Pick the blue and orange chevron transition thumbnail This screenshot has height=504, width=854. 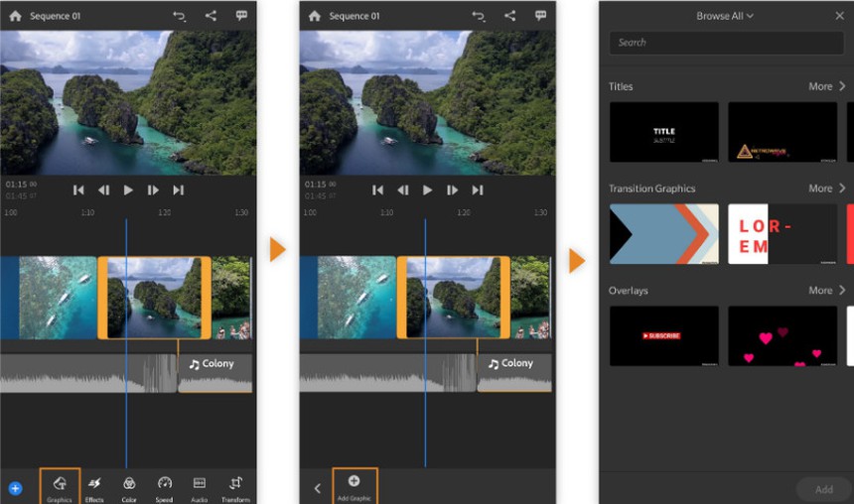(663, 234)
